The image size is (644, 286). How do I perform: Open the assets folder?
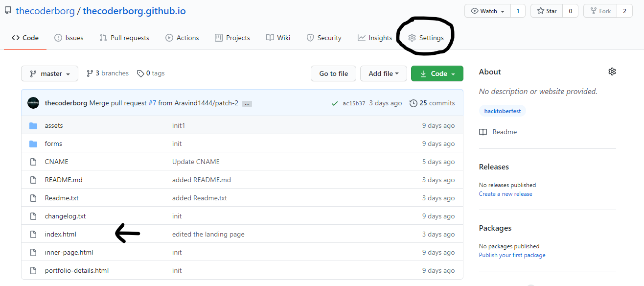[54, 125]
